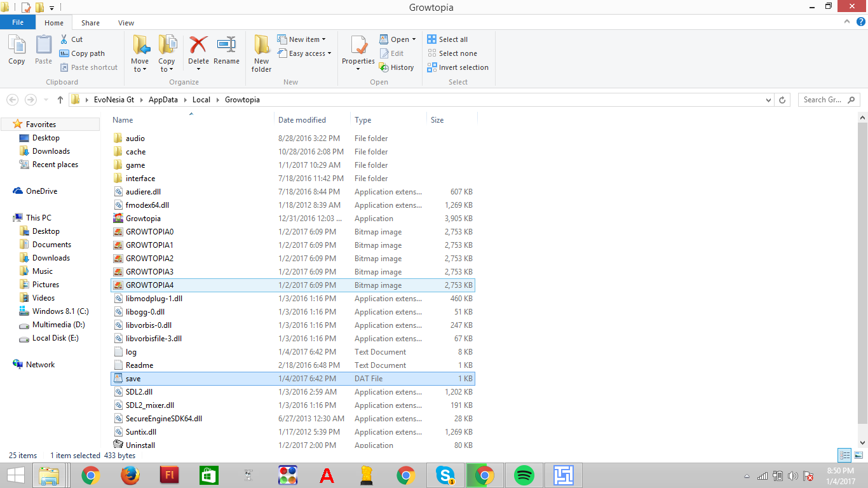This screenshot has height=488, width=868.
Task: Open Skype from the taskbar
Action: [x=445, y=475]
